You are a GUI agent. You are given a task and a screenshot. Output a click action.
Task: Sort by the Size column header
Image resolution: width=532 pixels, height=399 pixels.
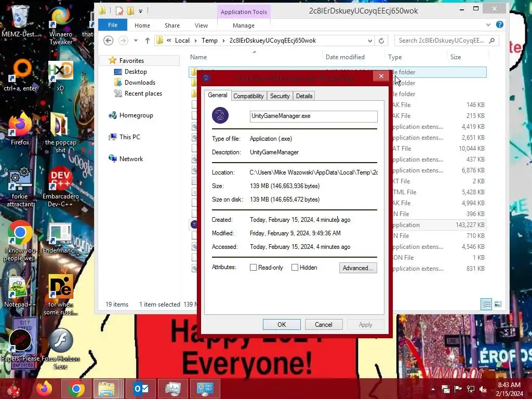click(455, 57)
